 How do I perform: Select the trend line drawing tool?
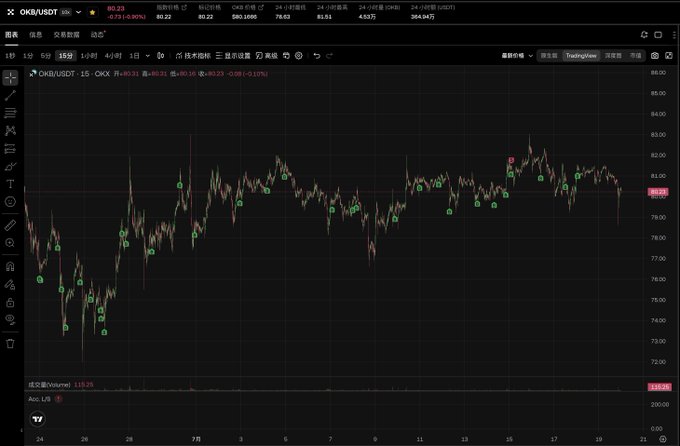coord(10,95)
